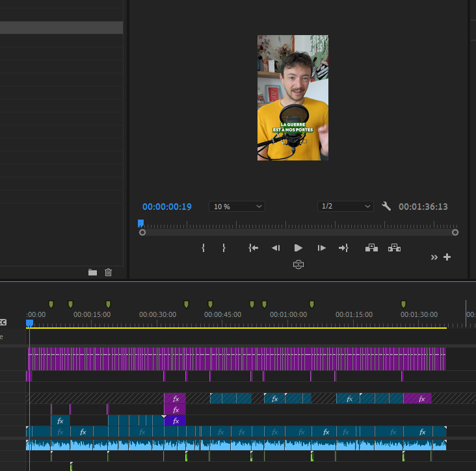Open the button editor plus icon
476x471 pixels.
point(447,257)
